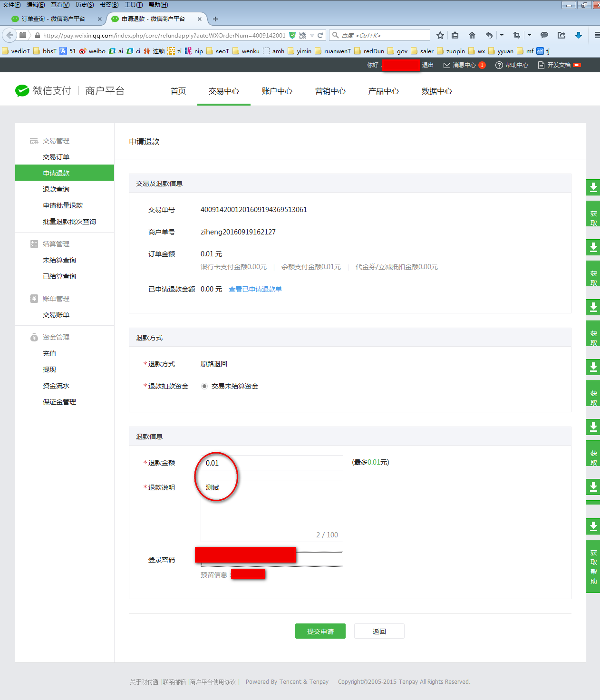Open 保证金管理 in the sidebar

(59, 402)
